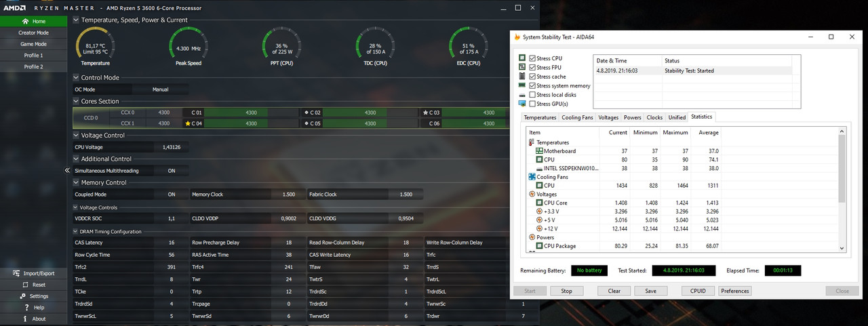Open the Powers tab
The height and width of the screenshot is (326, 868).
coord(633,118)
